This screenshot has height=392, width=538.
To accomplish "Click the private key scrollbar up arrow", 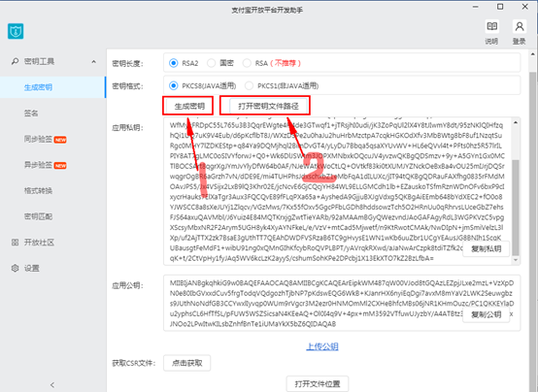I will click(516, 122).
